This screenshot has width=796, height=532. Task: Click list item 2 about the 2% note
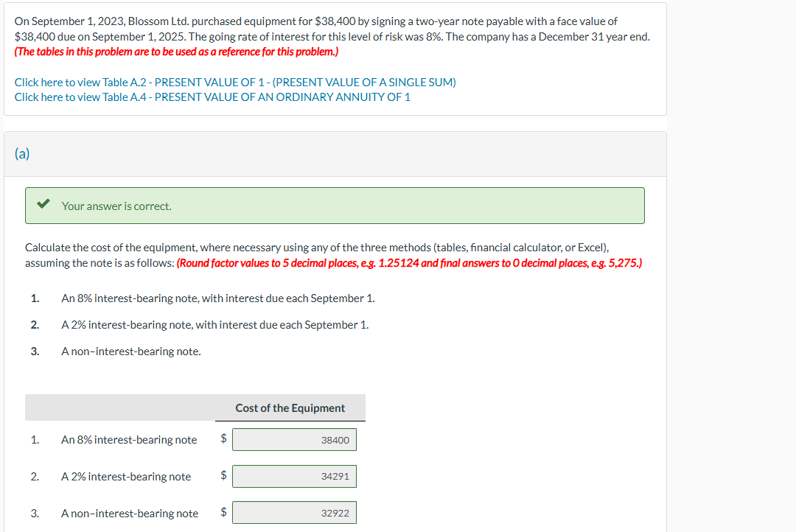click(x=214, y=324)
